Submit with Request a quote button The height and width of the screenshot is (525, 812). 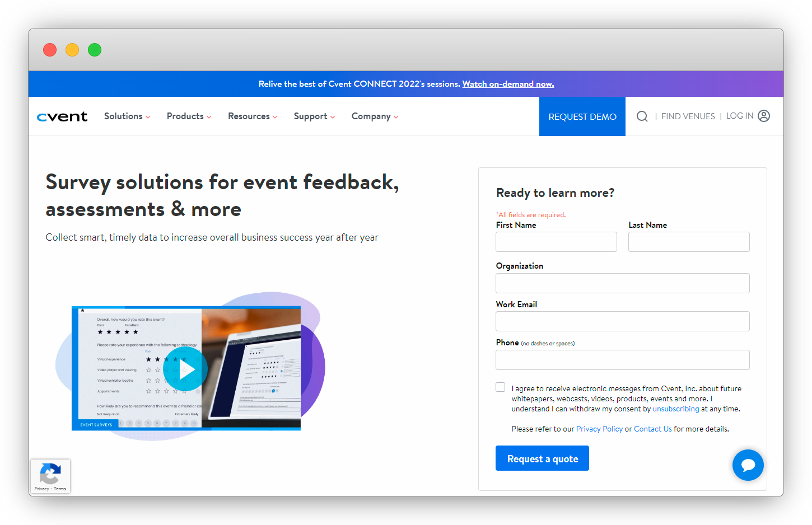tap(542, 458)
